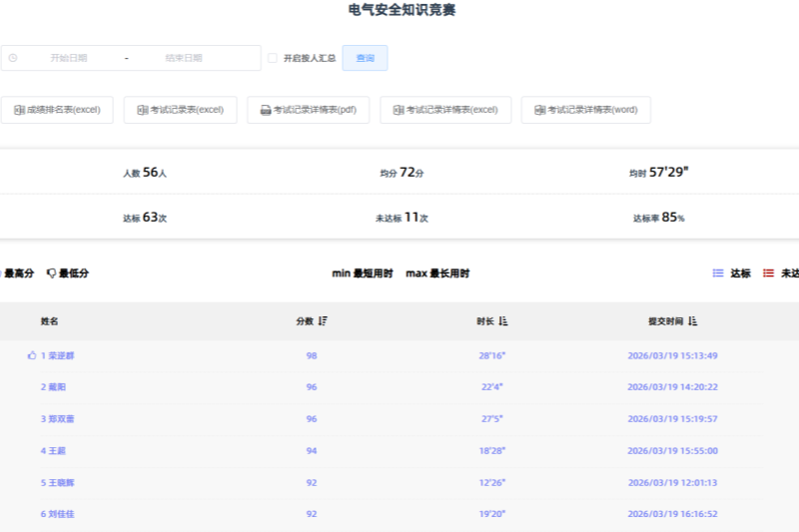
Task: Click the blue 达标 list icon
Action: coord(717,273)
